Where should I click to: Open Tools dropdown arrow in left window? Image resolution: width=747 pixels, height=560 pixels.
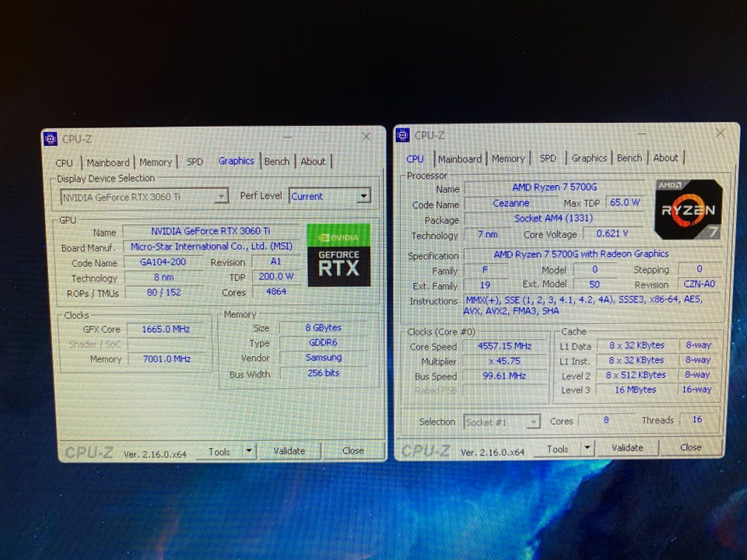[249, 450]
